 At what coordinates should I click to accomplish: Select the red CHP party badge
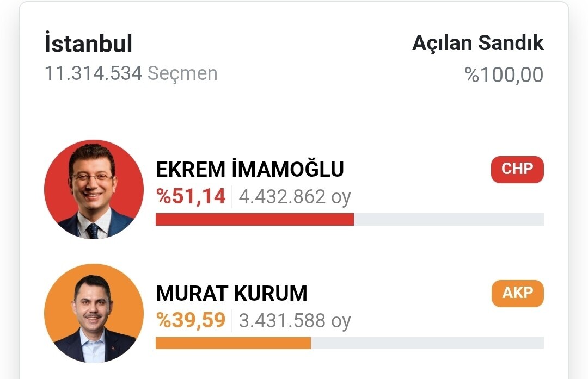click(x=517, y=170)
